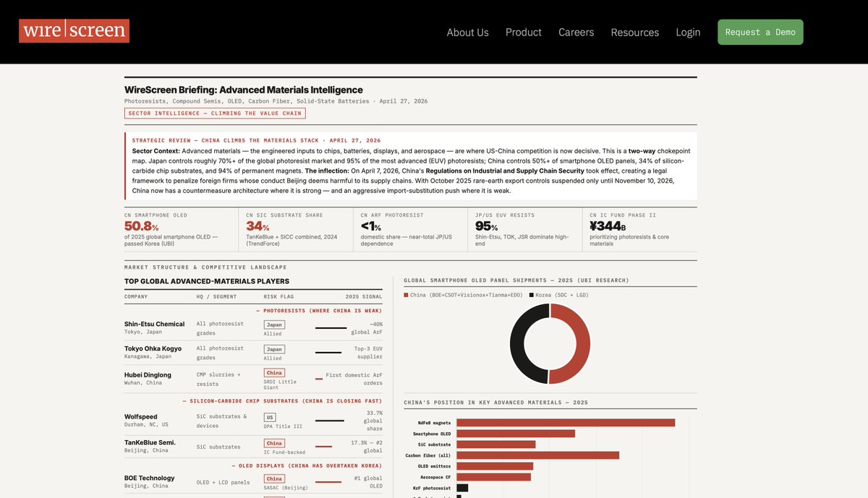Click the SiC substrate bar
This screenshot has height=498, width=868.
tap(496, 445)
